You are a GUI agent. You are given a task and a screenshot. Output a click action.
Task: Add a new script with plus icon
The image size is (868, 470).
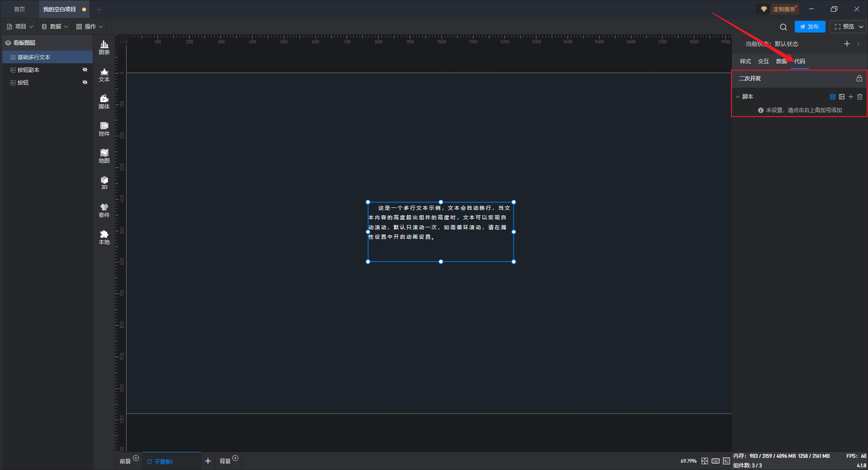pos(851,97)
